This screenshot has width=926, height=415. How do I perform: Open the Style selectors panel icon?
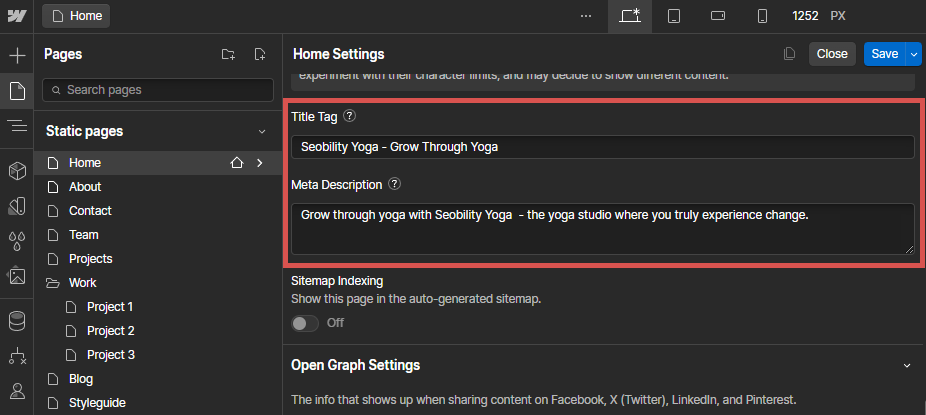pyautogui.click(x=17, y=206)
